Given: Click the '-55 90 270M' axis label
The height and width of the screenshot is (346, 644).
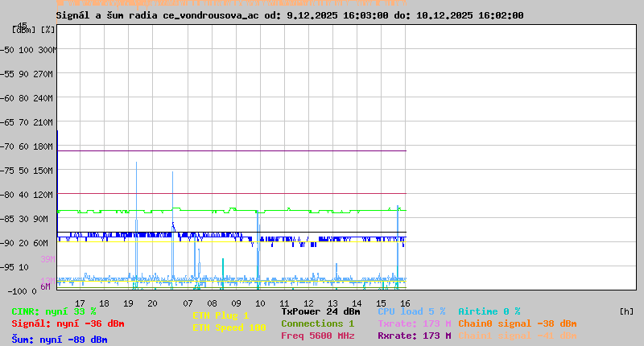Looking at the screenshot, I should [28, 74].
